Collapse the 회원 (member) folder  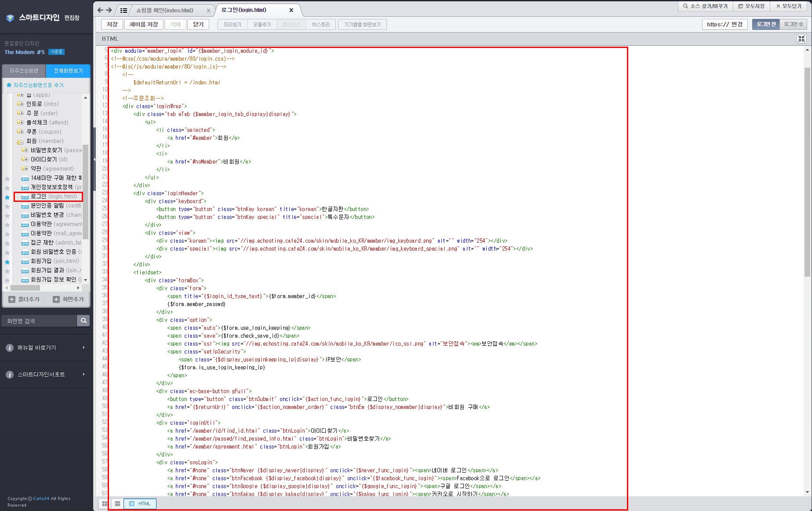point(20,142)
